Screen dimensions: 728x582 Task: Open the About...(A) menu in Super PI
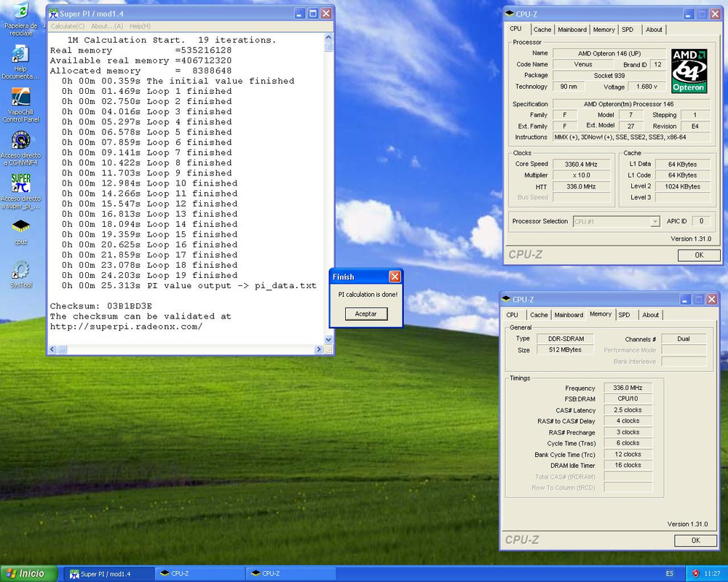point(107,26)
